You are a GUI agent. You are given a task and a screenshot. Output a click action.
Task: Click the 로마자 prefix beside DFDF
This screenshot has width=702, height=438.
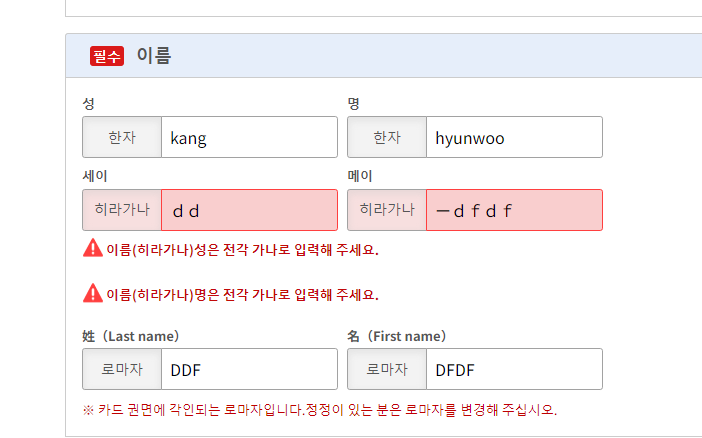click(387, 369)
